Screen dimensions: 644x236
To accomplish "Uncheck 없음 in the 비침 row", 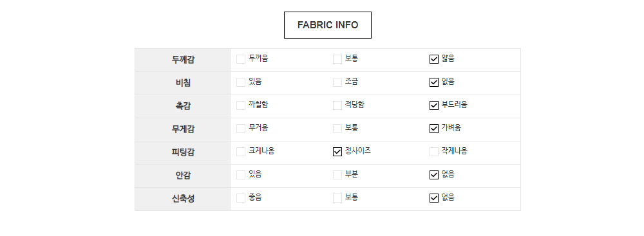I will coord(433,82).
